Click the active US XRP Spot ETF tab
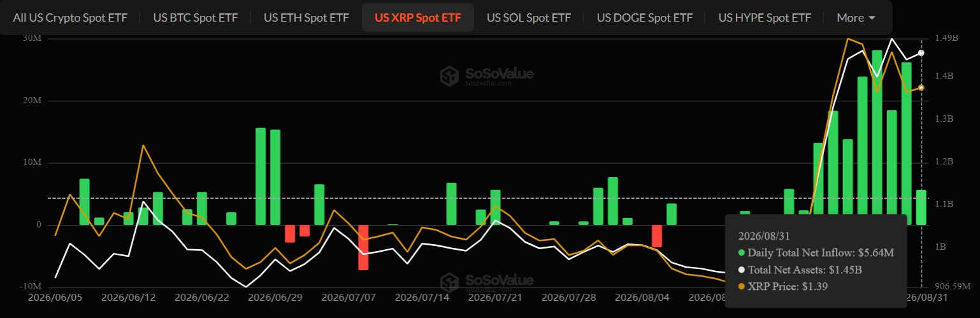This screenshot has height=318, width=980. (417, 17)
